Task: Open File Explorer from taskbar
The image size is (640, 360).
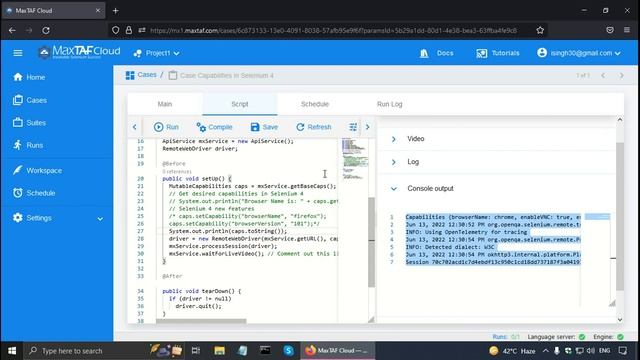Action: 220,351
